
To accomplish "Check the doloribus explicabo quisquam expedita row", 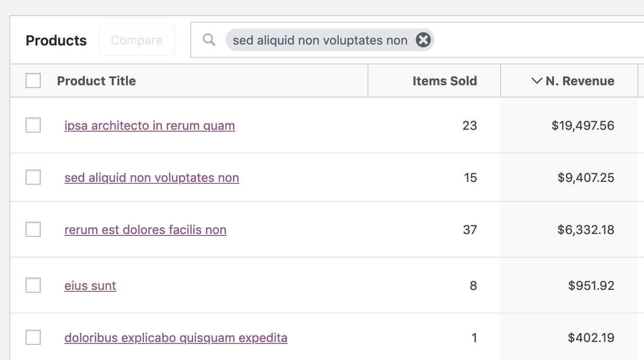I will [33, 338].
